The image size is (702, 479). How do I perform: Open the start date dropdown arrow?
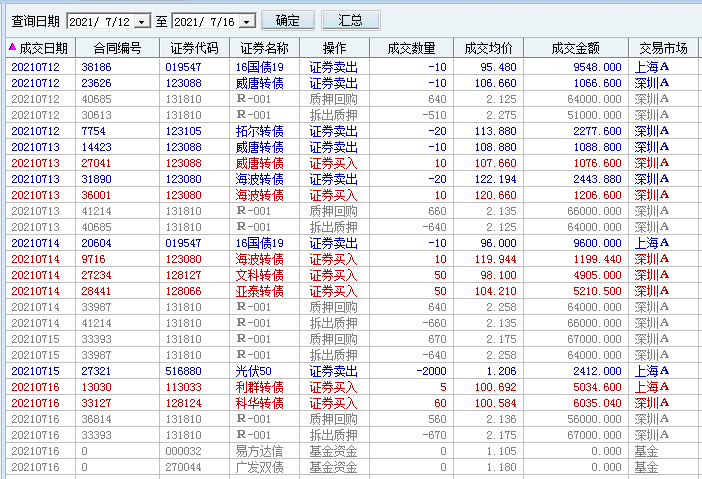[x=142, y=21]
